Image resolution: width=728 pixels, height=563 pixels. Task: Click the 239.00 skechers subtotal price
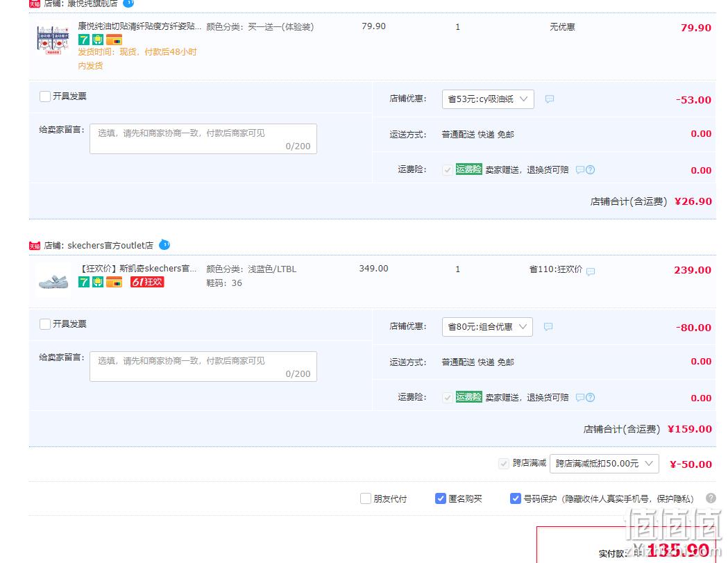tap(692, 270)
